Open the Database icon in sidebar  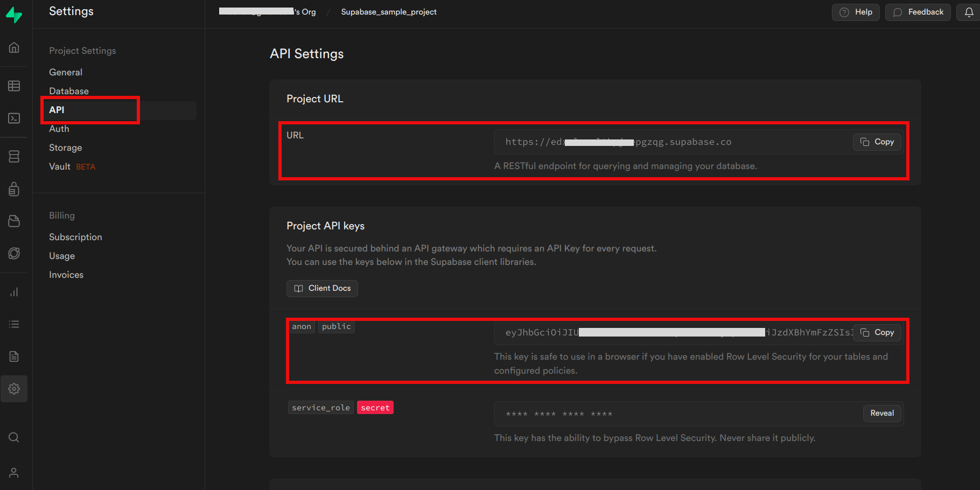(14, 156)
